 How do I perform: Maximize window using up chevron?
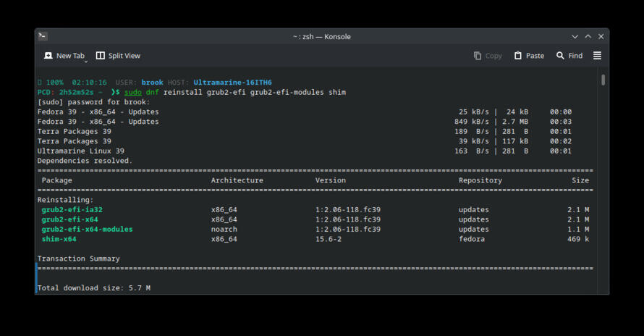588,37
